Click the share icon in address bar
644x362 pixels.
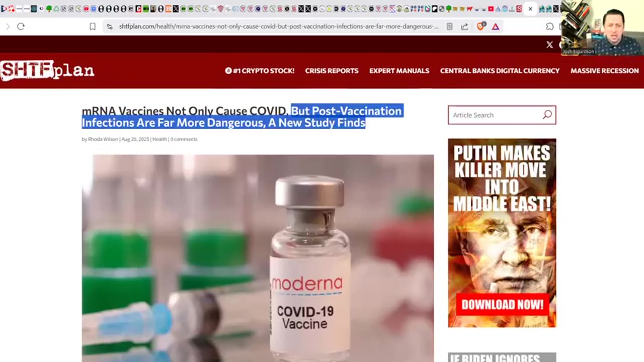[464, 27]
